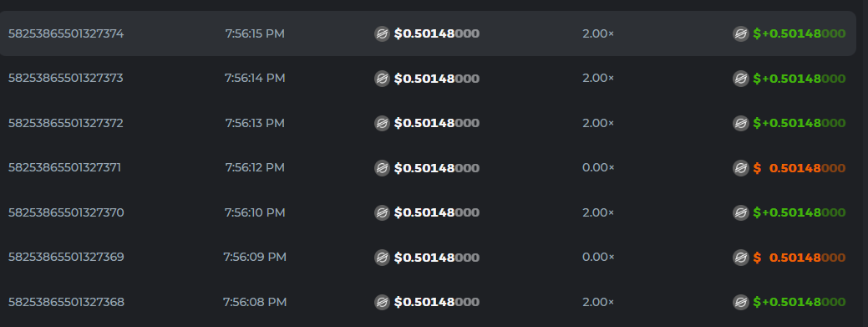Click the orange loss coin icon at 7:56:12 PM
This screenshot has width=868, height=327.
coord(741,168)
